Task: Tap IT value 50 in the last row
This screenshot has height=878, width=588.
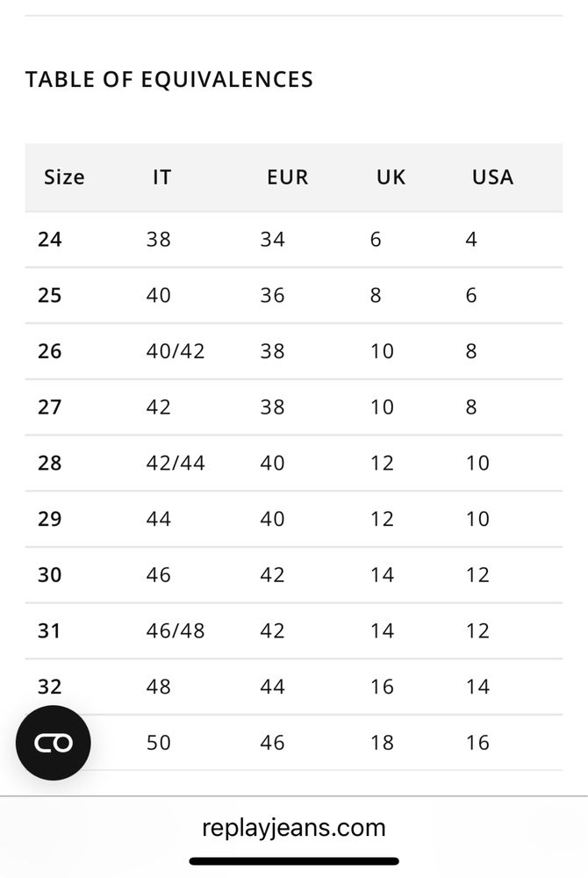Action: 158,743
